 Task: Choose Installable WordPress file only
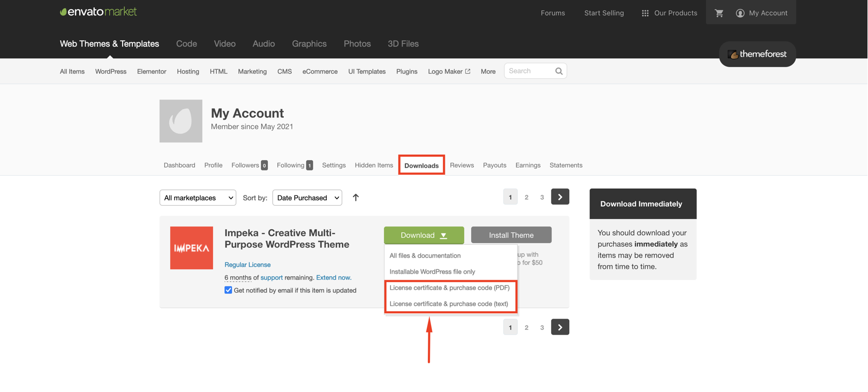point(432,272)
